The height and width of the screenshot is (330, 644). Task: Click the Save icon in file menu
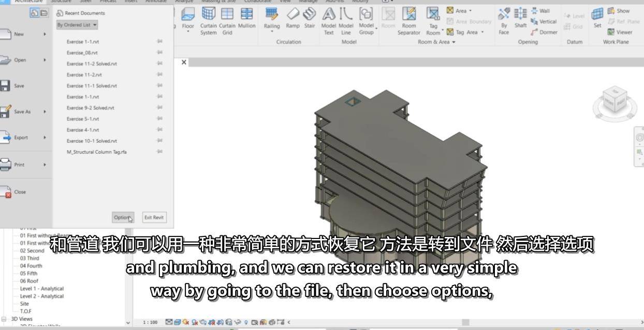tap(5, 86)
